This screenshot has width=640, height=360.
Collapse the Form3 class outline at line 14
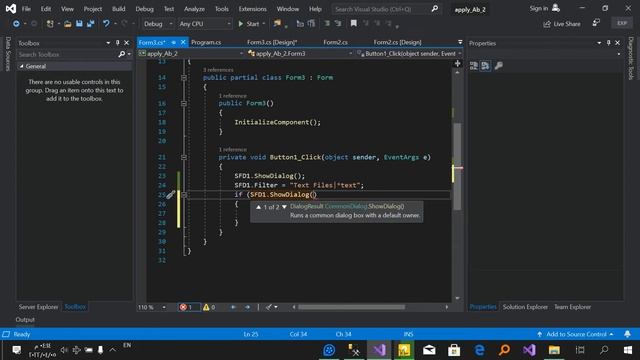(x=184, y=78)
